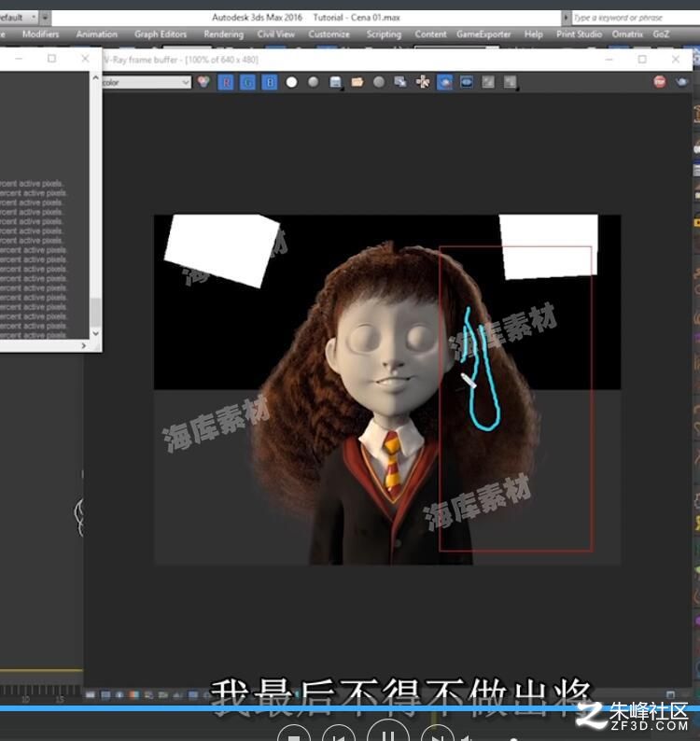Click the keyword search field
700x741 pixels.
click(636, 18)
